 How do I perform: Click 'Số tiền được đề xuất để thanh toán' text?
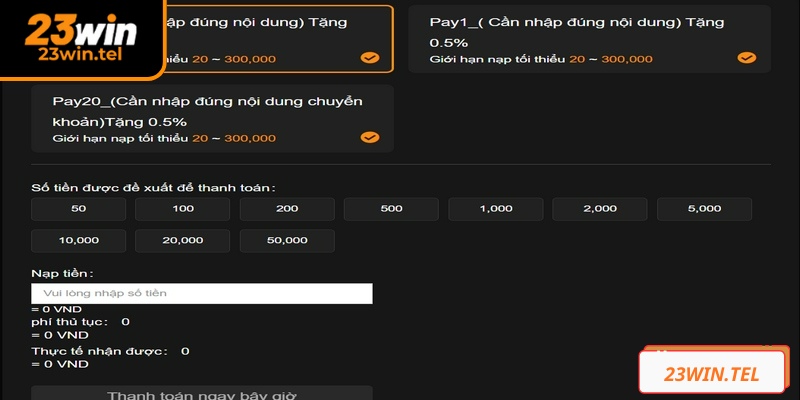[153, 188]
